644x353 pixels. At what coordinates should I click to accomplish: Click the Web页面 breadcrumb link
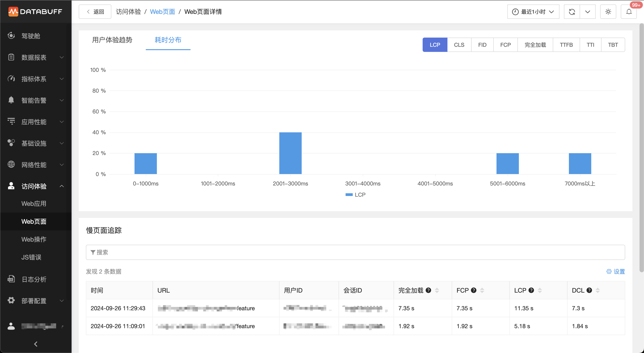point(163,12)
